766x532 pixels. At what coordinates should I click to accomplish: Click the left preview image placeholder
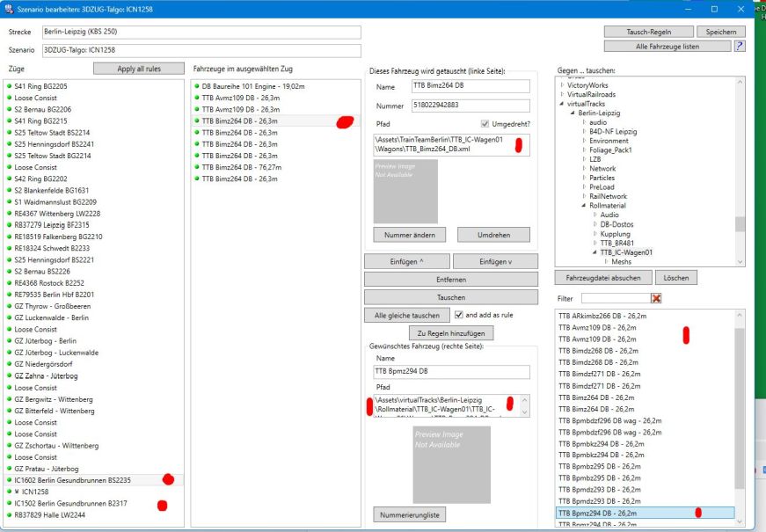404,190
